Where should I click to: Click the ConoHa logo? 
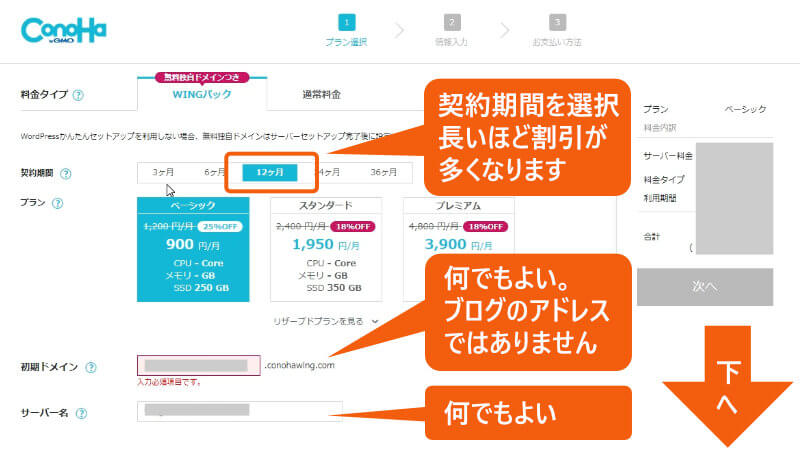click(x=64, y=31)
